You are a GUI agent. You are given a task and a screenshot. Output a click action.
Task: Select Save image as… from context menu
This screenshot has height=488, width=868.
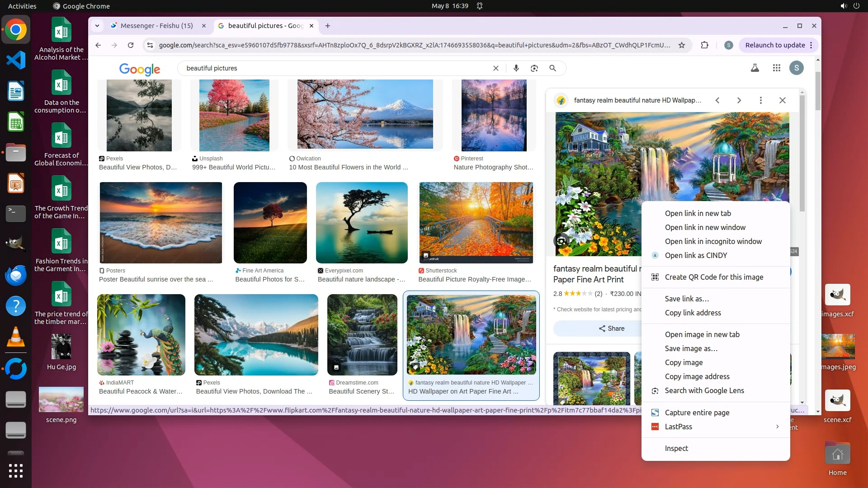691,348
